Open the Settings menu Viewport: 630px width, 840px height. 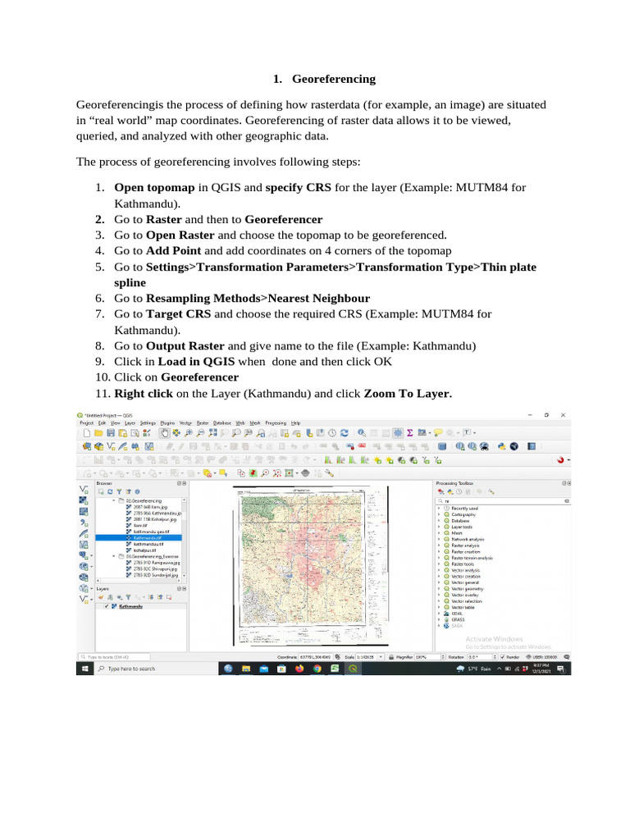pos(148,422)
